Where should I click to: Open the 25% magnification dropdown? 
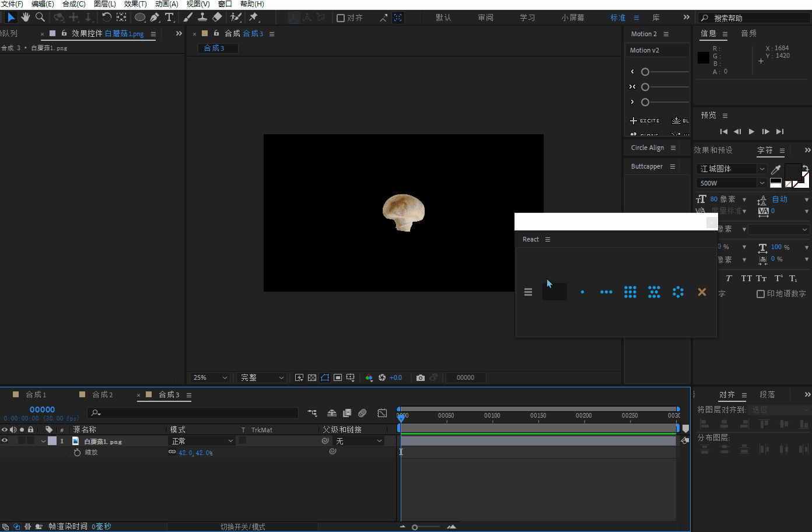[x=211, y=377]
